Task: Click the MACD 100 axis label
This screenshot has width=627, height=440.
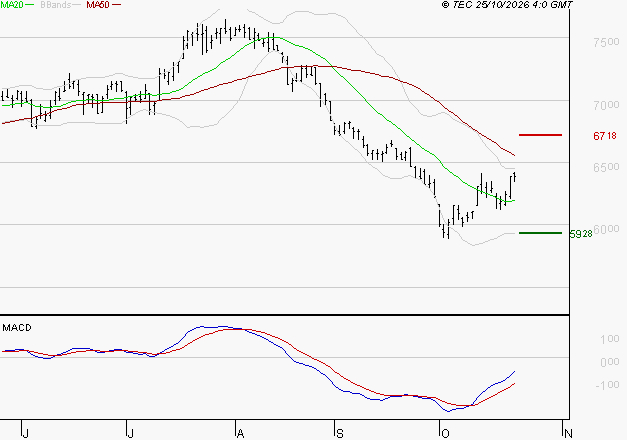Action: tap(610, 339)
